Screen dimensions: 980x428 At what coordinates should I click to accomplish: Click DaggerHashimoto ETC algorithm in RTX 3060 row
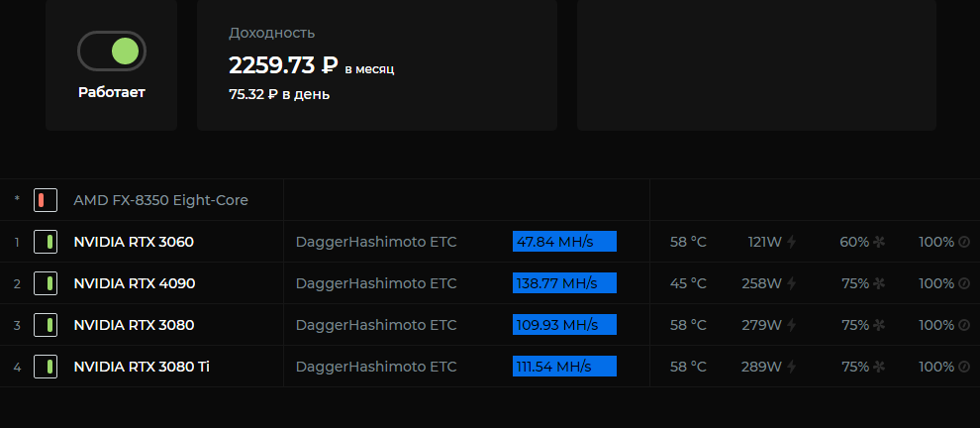pyautogui.click(x=376, y=242)
